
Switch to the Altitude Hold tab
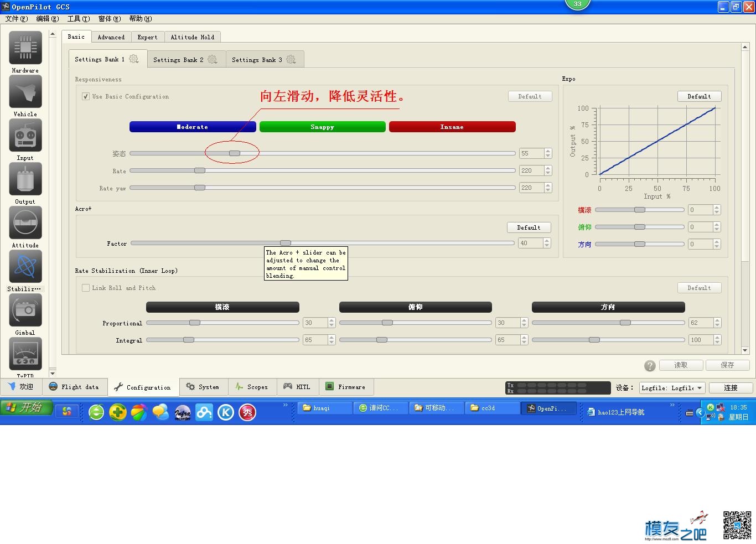193,37
